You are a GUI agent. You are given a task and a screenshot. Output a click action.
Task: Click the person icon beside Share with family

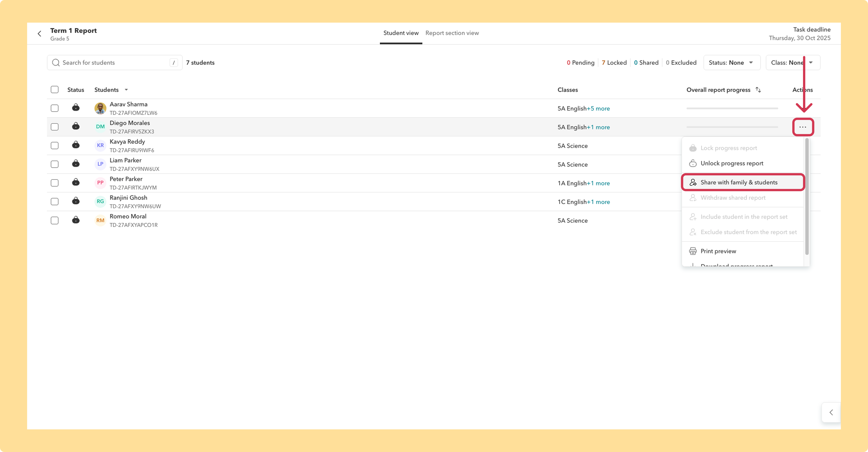click(693, 182)
